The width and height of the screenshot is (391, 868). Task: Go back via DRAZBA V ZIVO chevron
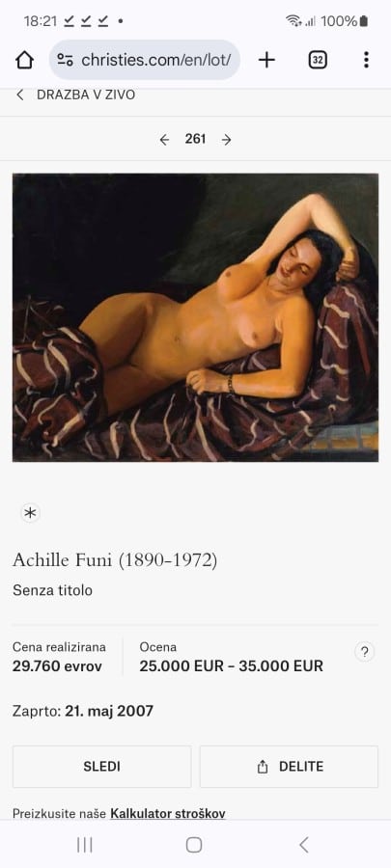click(x=20, y=95)
